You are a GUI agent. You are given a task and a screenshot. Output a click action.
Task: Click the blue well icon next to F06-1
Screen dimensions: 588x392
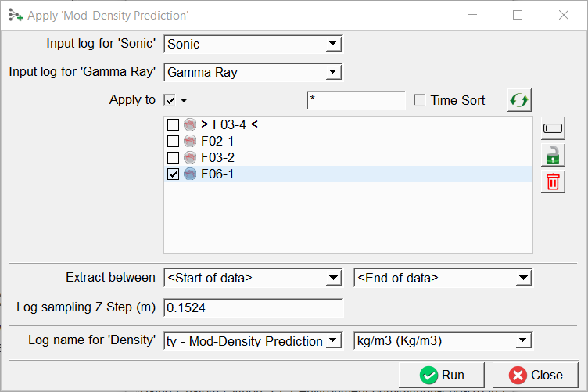[190, 174]
